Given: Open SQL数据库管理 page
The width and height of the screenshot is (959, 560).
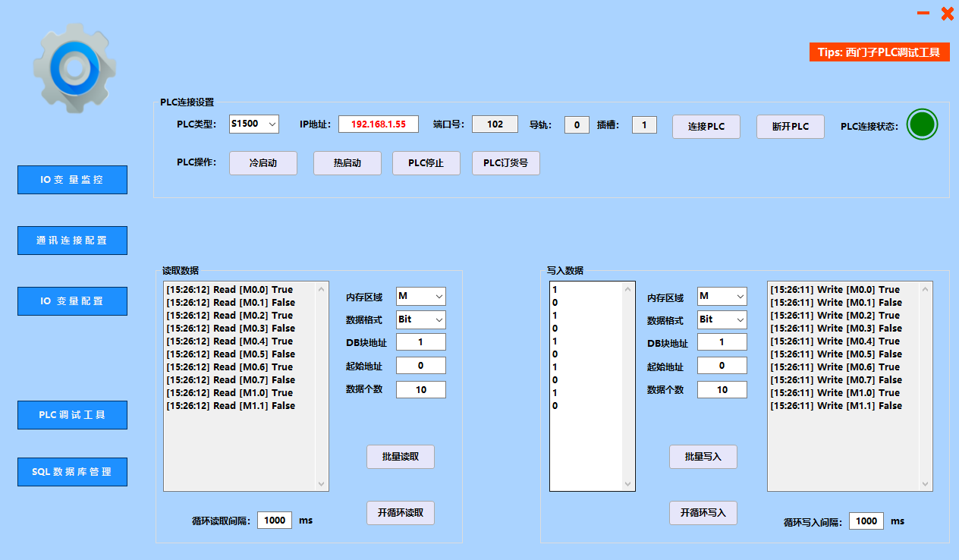Looking at the screenshot, I should click(72, 472).
